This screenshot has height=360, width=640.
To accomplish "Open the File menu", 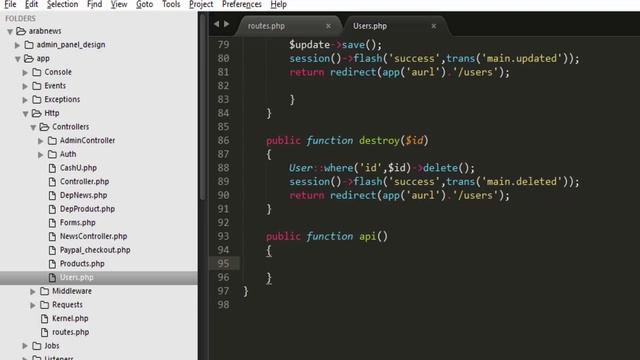I will pos(10,4).
